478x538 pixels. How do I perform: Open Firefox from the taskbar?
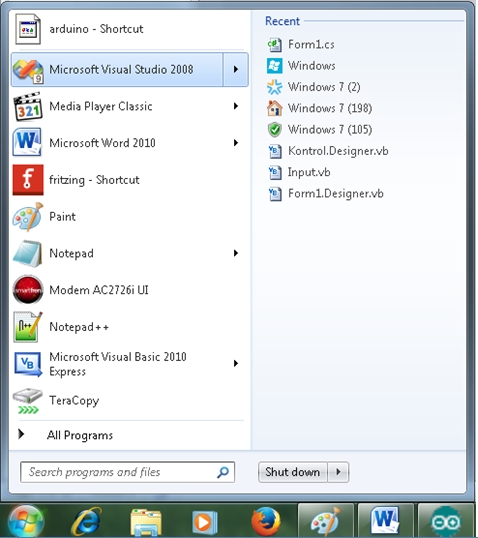(265, 522)
